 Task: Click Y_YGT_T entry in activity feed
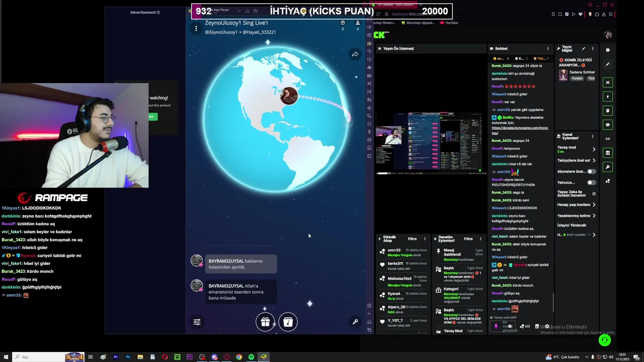[404, 323]
